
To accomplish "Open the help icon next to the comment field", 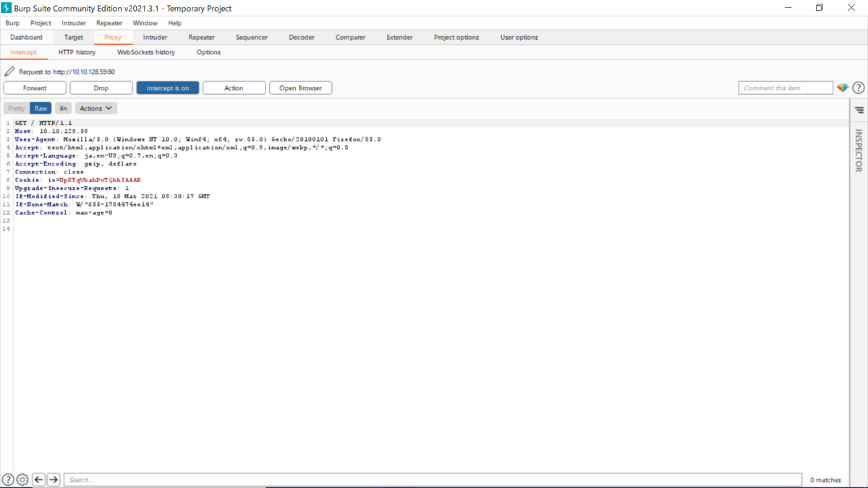I will pyautogui.click(x=859, y=87).
